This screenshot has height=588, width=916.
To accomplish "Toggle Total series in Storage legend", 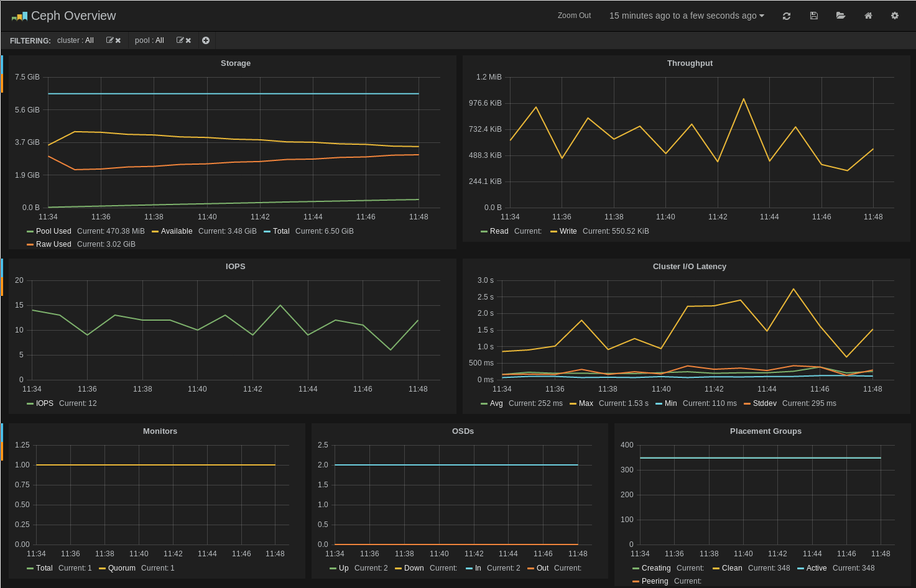I will (281, 231).
